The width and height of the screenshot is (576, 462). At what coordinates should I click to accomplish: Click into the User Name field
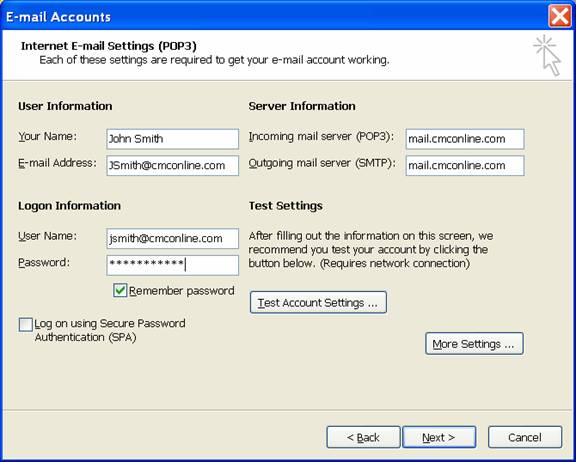173,238
